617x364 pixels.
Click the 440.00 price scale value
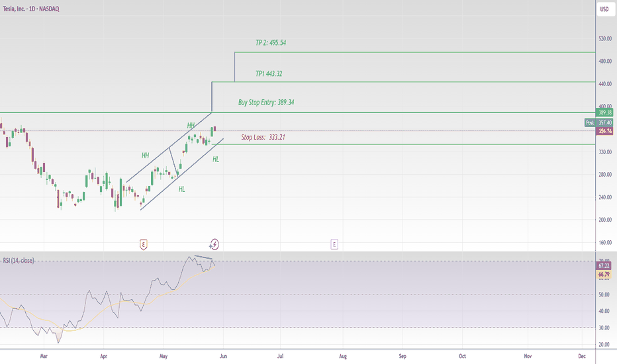click(x=605, y=84)
